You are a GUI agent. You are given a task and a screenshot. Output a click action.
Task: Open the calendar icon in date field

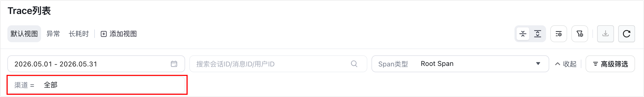174,64
